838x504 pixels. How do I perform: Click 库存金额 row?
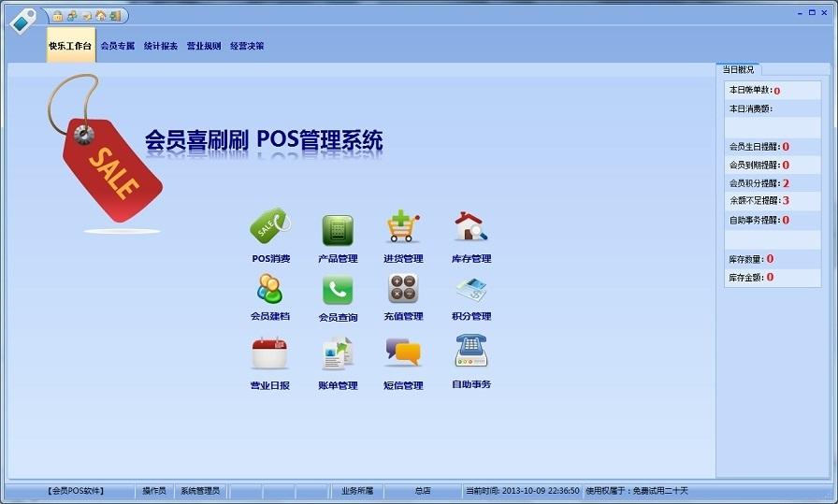pyautogui.click(x=773, y=278)
